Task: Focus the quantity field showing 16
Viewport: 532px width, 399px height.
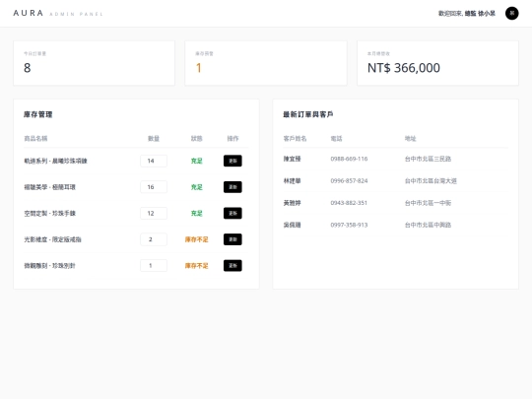Action: [154, 187]
